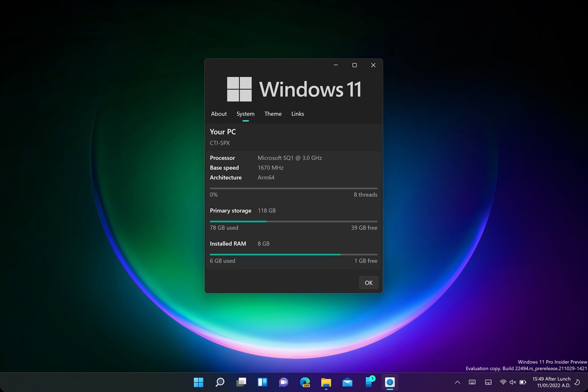Switch to the Theme tab

tap(273, 114)
